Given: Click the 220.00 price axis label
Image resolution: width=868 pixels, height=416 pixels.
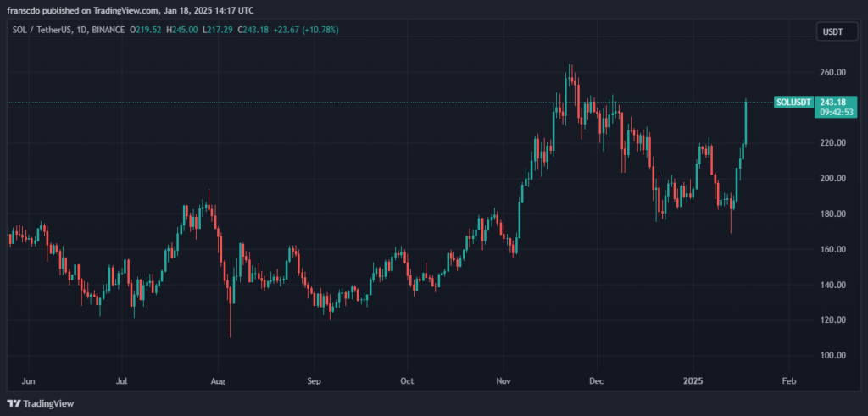Looking at the screenshot, I should click(x=832, y=142).
